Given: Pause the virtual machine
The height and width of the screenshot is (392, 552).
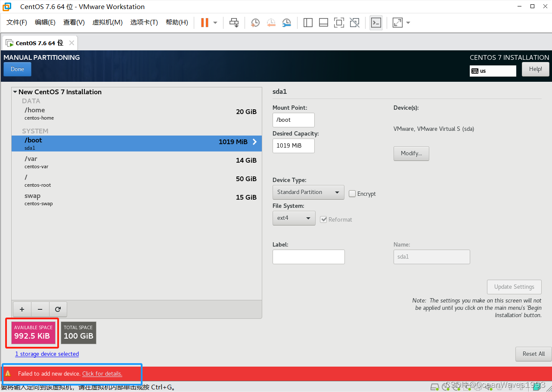Looking at the screenshot, I should [x=205, y=23].
